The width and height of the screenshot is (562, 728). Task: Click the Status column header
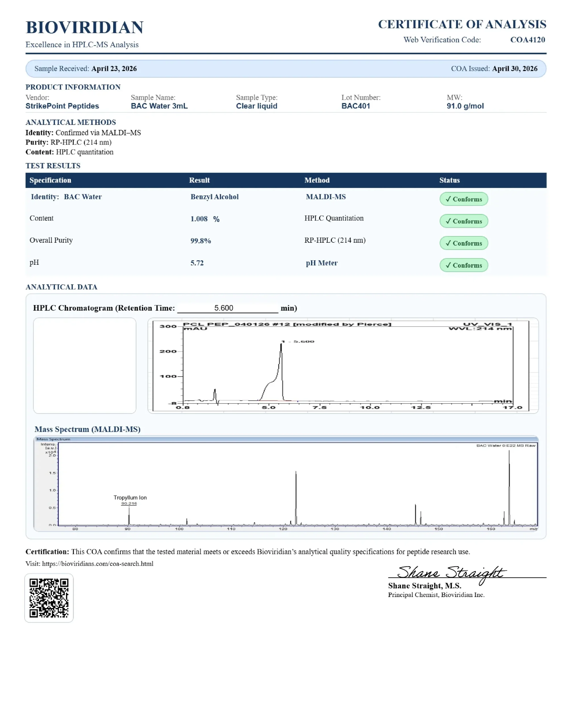[x=449, y=180]
